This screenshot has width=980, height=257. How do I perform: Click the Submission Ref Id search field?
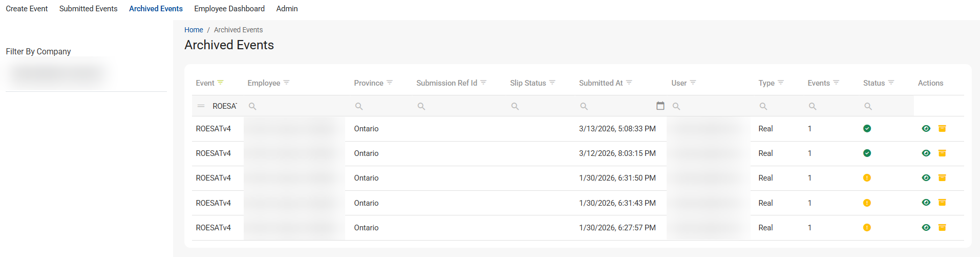tap(461, 106)
